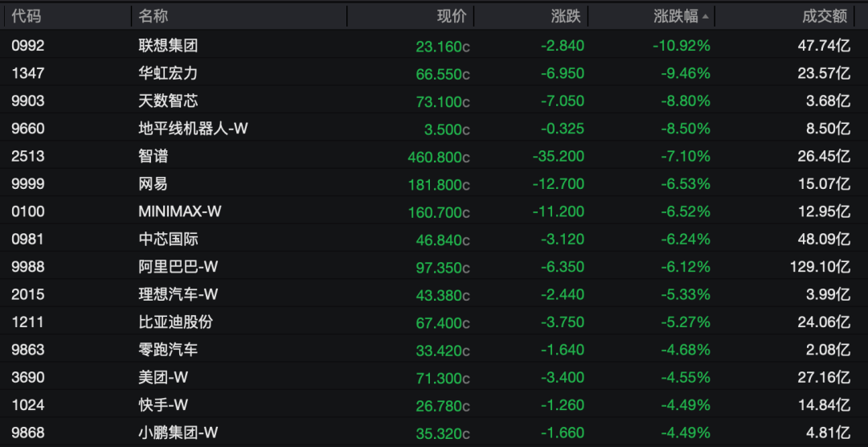The image size is (868, 447).
Task: Open 比亚迪股份 stock name
Action: [x=175, y=322]
